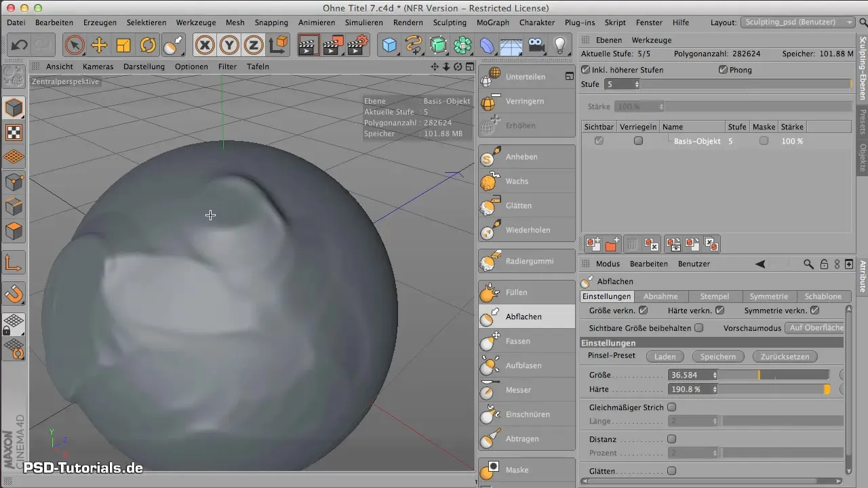Toggle Härte verkn. checkbox
This screenshot has height=488, width=868.
click(x=720, y=310)
